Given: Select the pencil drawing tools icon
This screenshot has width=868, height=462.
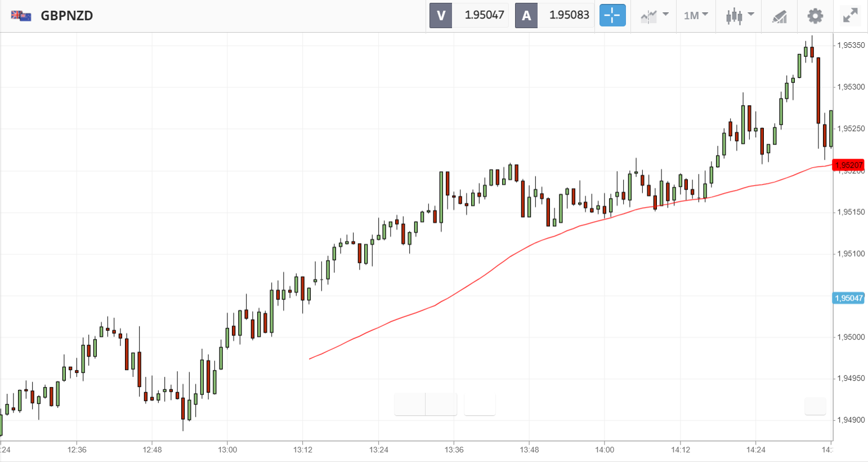Looking at the screenshot, I should 779,16.
